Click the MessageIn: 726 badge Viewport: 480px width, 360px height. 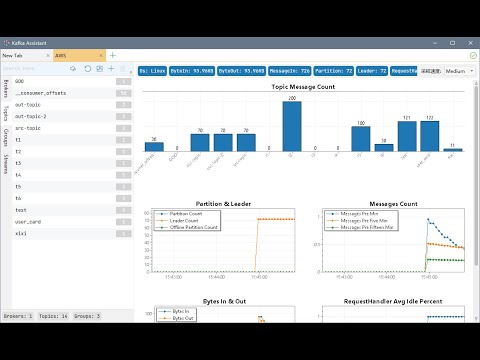pyautogui.click(x=290, y=71)
